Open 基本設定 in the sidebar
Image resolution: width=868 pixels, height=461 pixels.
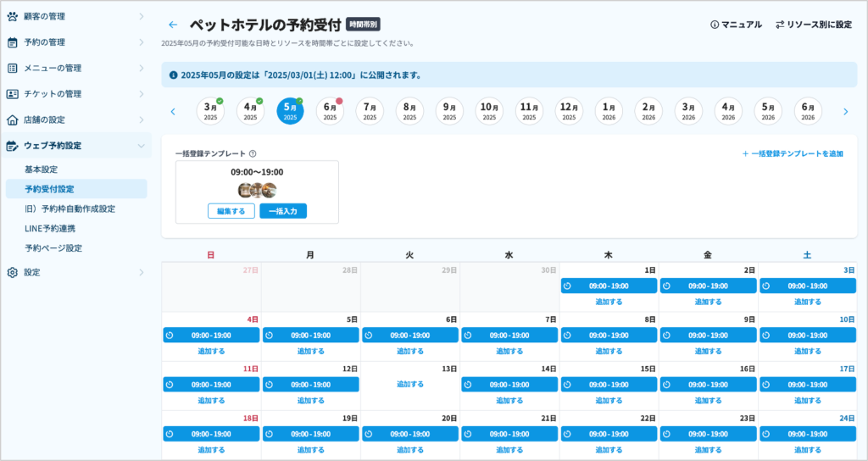coord(42,169)
